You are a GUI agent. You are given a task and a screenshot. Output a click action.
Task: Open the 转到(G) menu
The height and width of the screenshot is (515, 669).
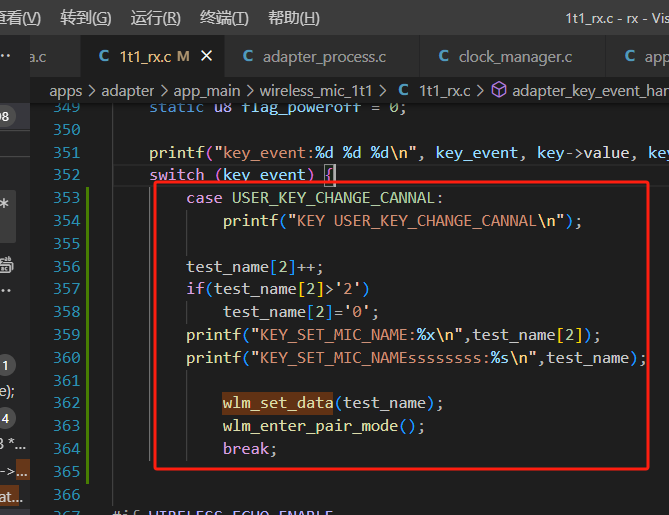[86, 18]
